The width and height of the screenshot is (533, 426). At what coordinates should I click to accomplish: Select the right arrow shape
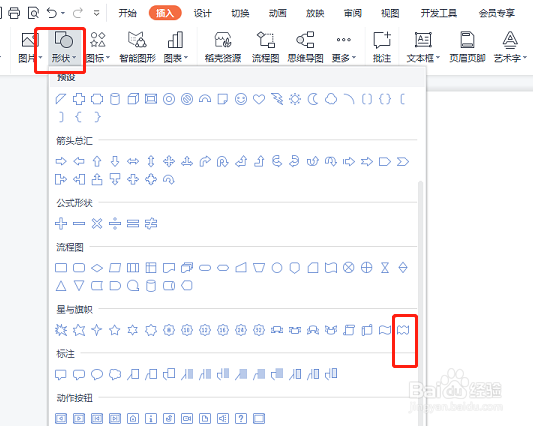tap(61, 161)
